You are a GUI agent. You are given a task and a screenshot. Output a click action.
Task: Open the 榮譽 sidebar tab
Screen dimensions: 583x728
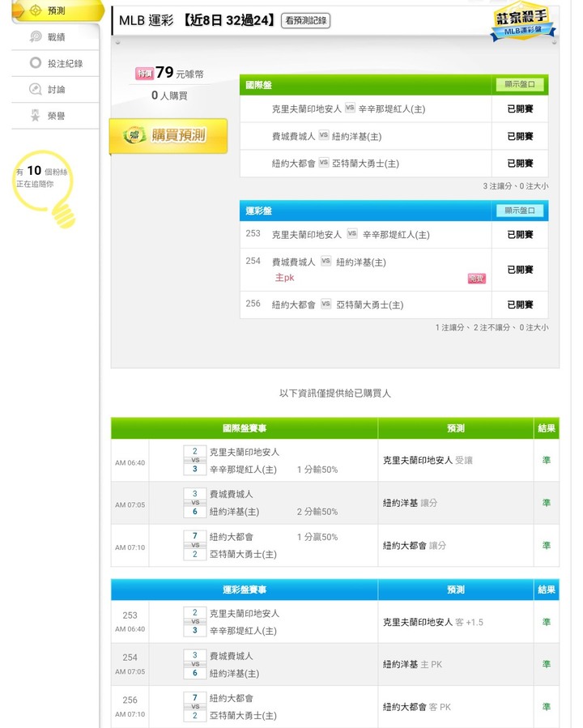(56, 116)
